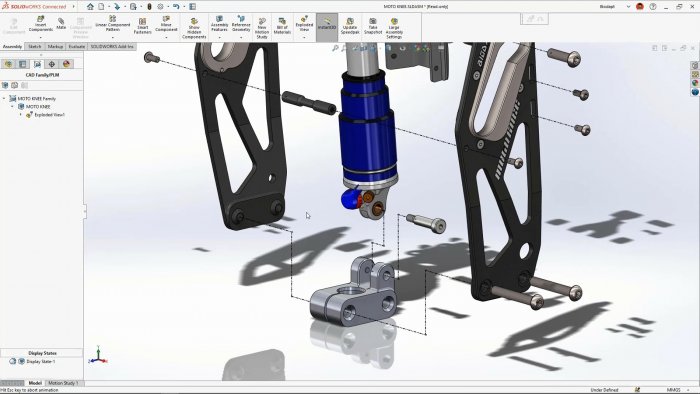Select Move Component tool
Screen dimensions: 700x394
tap(166, 24)
